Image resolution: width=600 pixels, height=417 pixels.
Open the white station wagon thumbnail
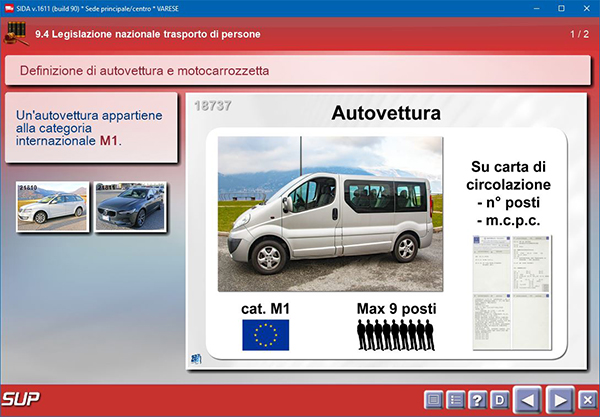[x=52, y=206]
